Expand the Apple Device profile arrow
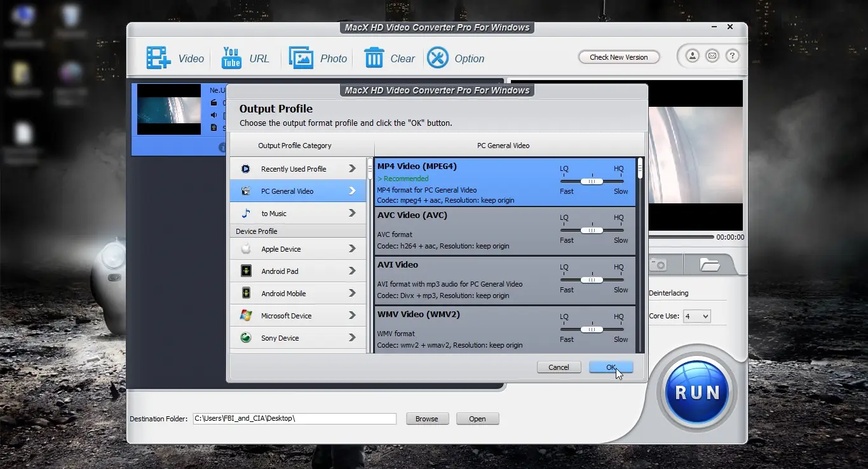 click(352, 249)
